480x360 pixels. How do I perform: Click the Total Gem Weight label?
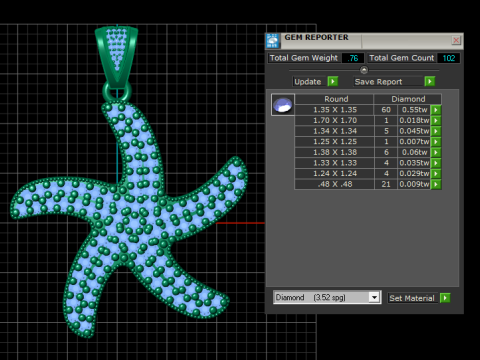[304, 58]
